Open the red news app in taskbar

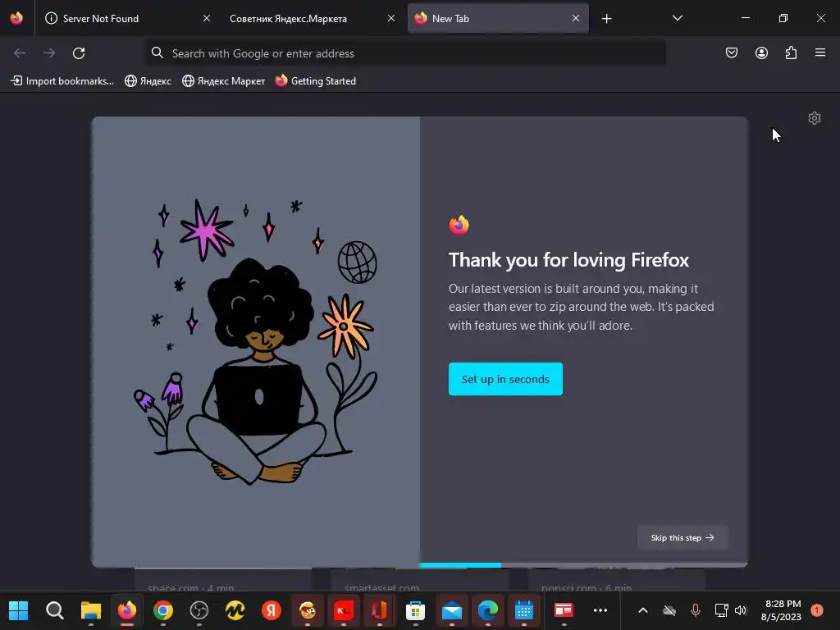564,610
